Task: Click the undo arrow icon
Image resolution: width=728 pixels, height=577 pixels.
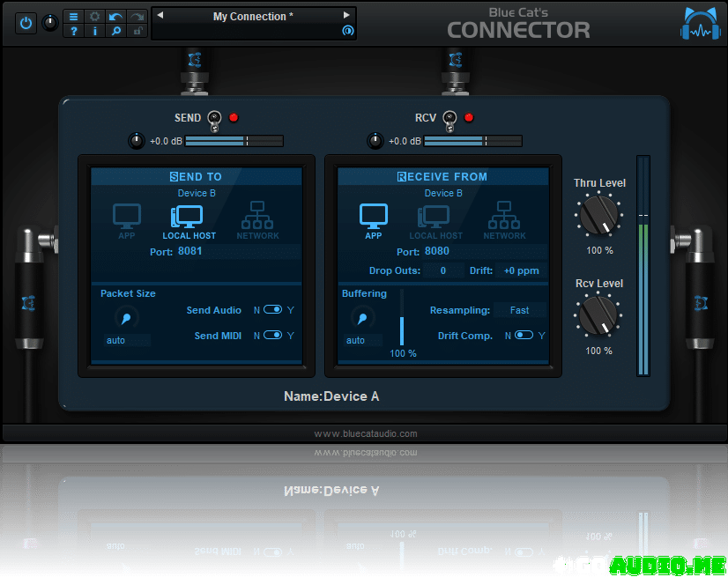Action: (115, 17)
